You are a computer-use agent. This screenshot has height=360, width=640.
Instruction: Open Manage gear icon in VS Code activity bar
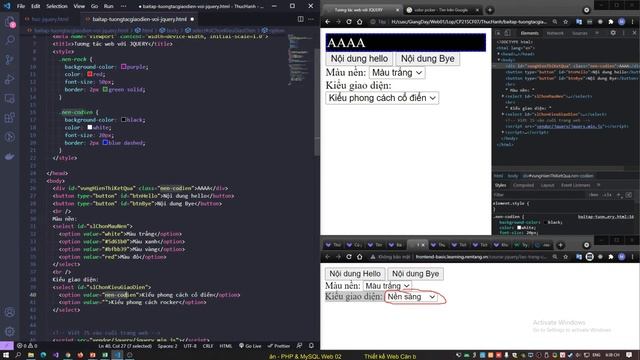(x=10, y=331)
